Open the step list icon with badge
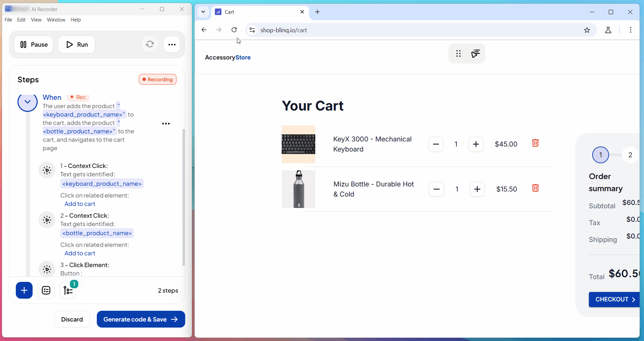Screen dimensions: 644x341 (68, 290)
